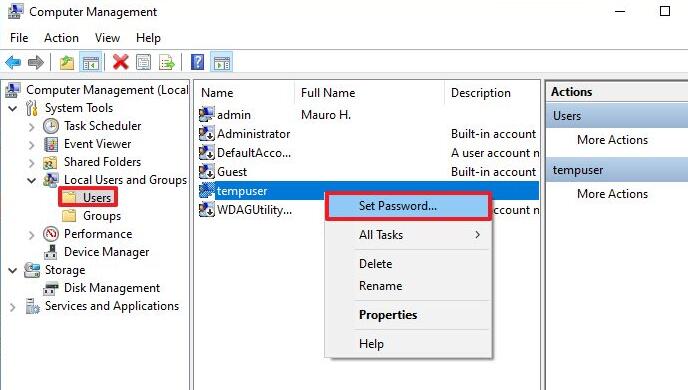Image resolution: width=688 pixels, height=390 pixels.
Task: Click the Forward arrow toolbar icon
Action: point(36,63)
